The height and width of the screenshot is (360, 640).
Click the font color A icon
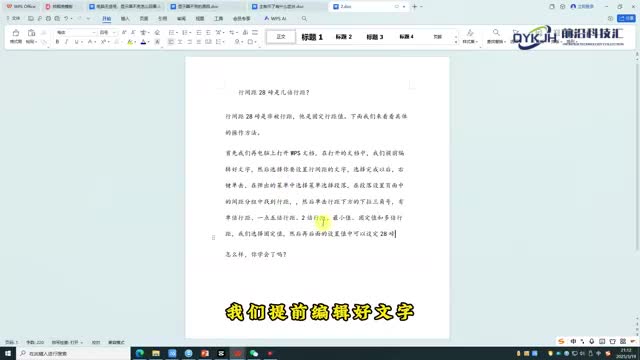click(x=143, y=42)
